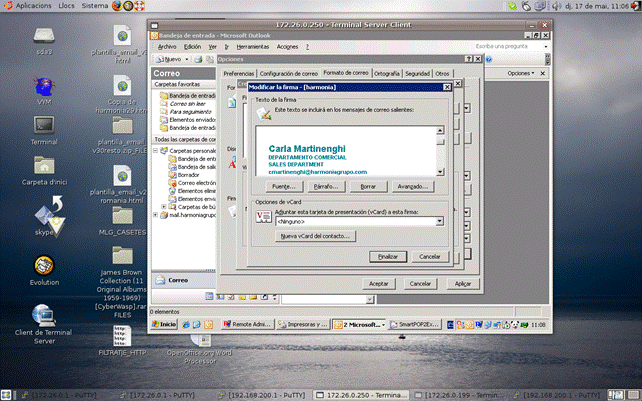Click Firefox launcher in top panel
The width and height of the screenshot is (642, 401).
(119, 6)
